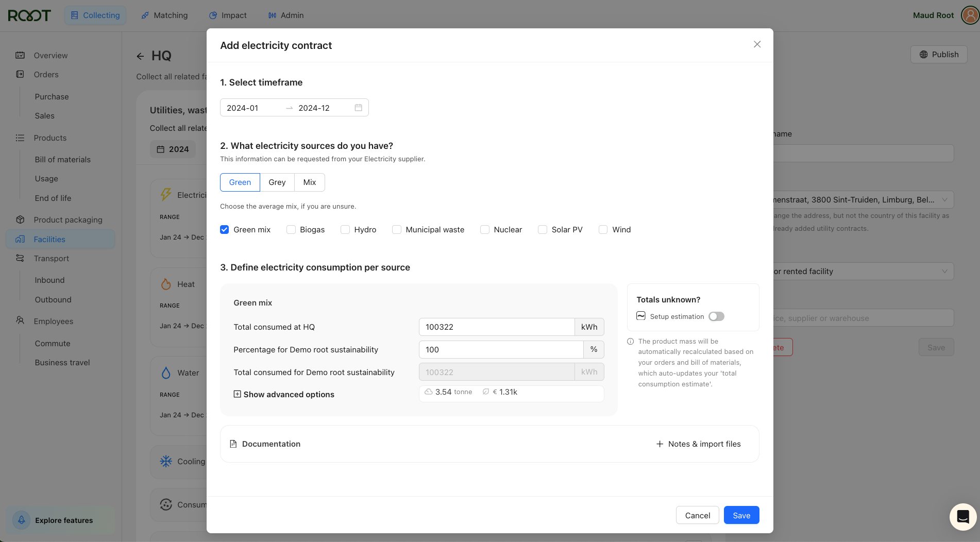This screenshot has width=980, height=542.
Task: Click the Explore features bell icon
Action: (x=22, y=520)
